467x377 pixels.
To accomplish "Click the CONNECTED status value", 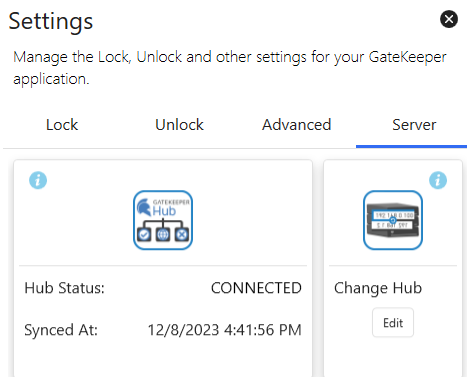I will 256,288.
